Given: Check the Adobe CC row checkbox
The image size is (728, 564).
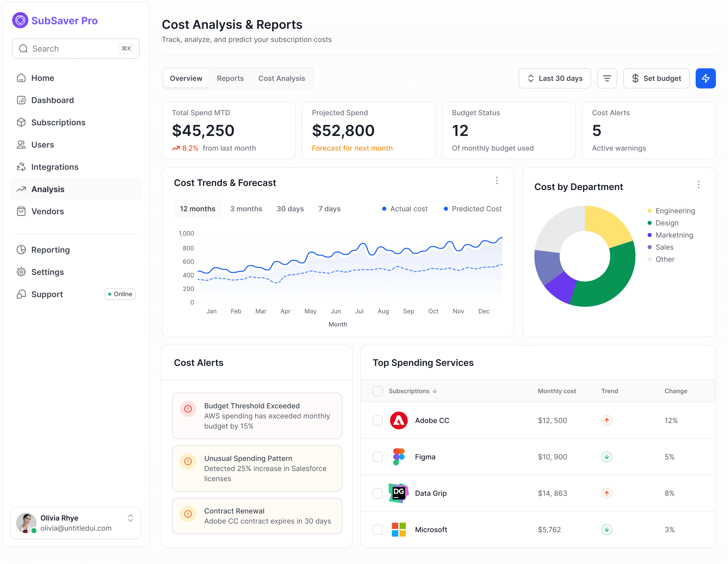Looking at the screenshot, I should pyautogui.click(x=378, y=420).
